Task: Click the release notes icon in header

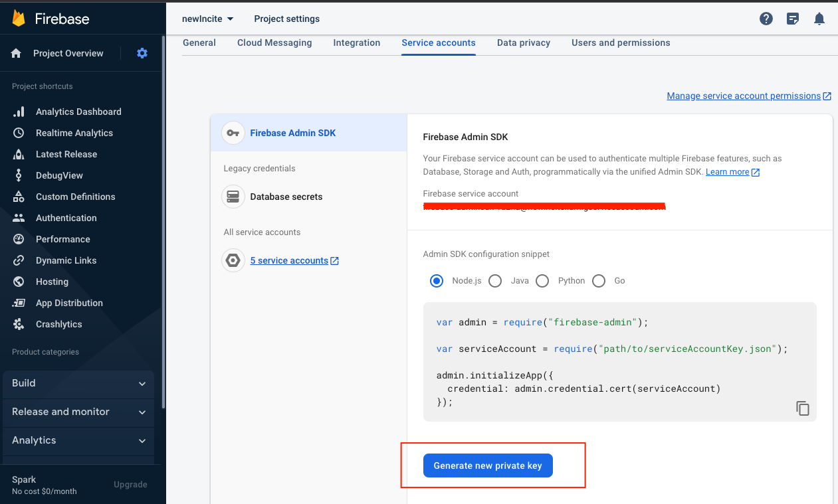Action: coord(793,19)
